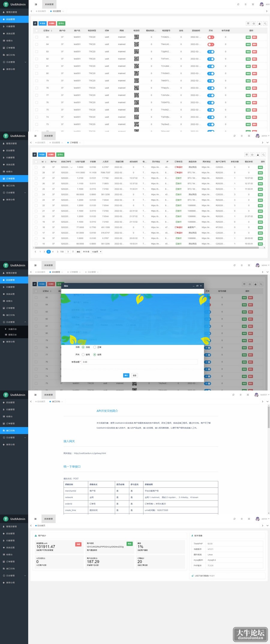
Task: Sort the 订单管理 table by the id column arrows
Action: [x=46, y=162]
